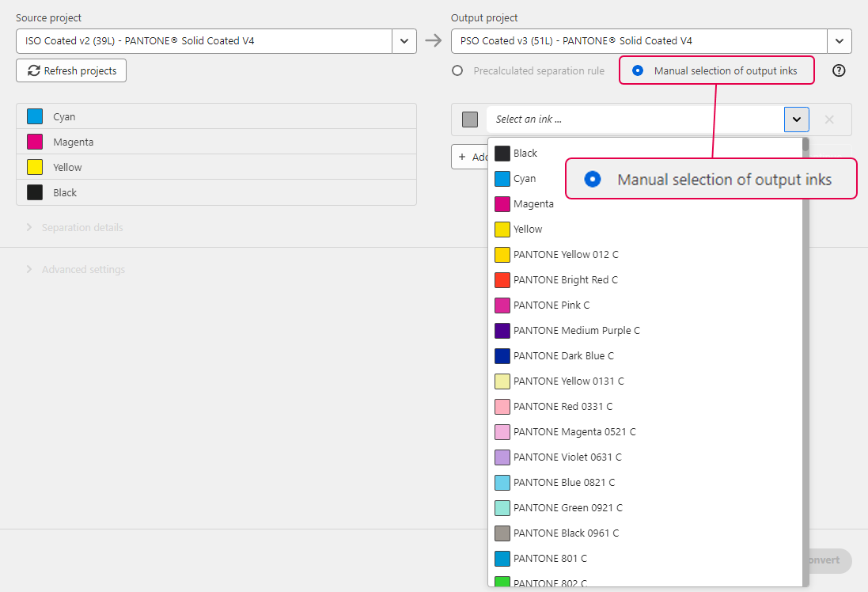Click the PANTONE Bright Red C swatch
Viewport: 868px width, 592px height.
pyautogui.click(x=502, y=280)
